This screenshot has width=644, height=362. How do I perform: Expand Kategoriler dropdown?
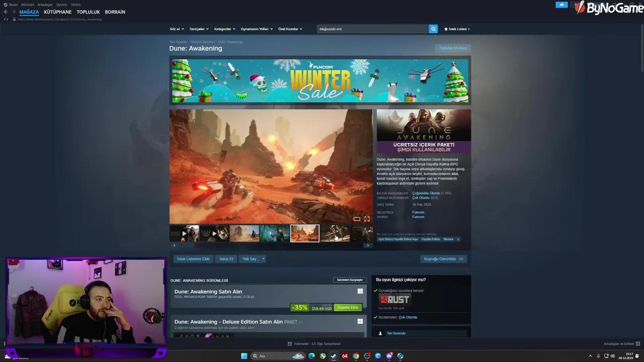coord(224,29)
